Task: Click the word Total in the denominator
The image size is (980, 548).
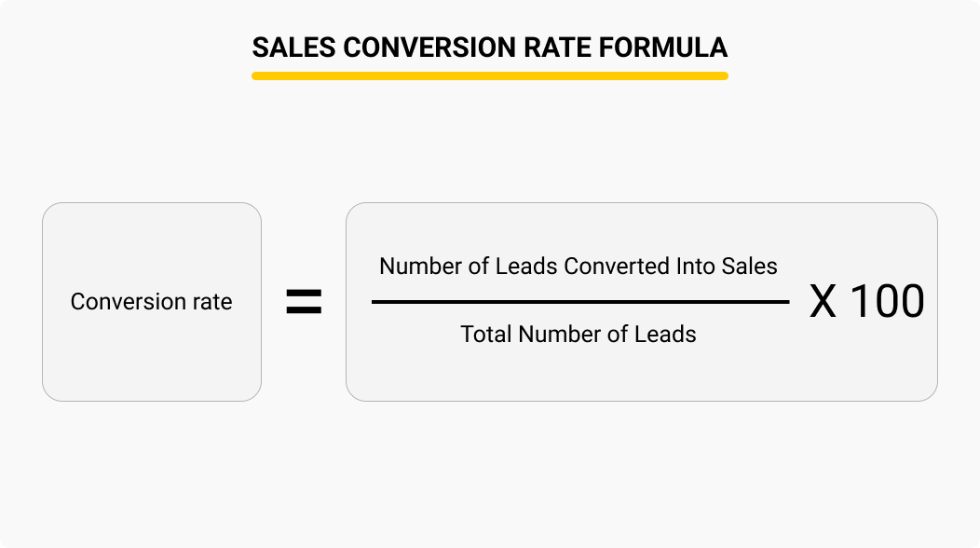Action: [486, 334]
